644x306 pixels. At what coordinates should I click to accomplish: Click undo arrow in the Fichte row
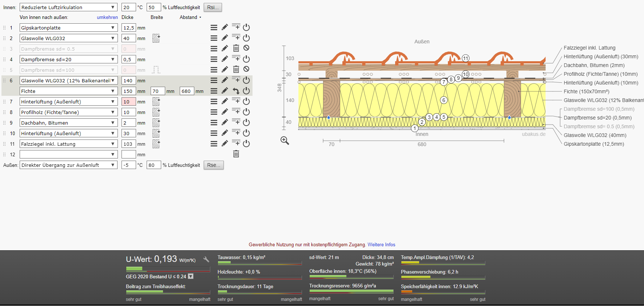tap(236, 91)
